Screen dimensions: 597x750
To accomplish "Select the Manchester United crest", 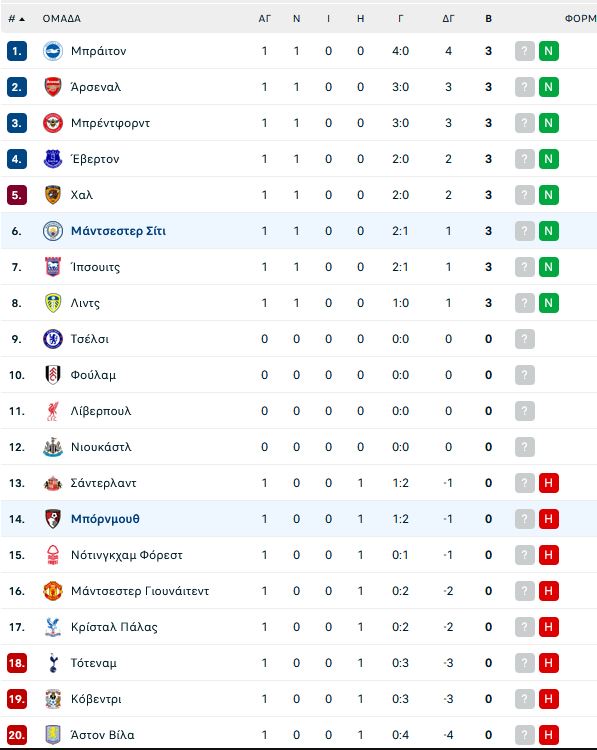I will pos(53,591).
